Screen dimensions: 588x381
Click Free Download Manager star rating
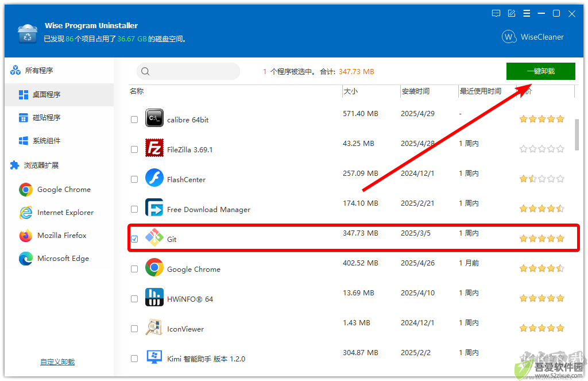[x=541, y=209]
